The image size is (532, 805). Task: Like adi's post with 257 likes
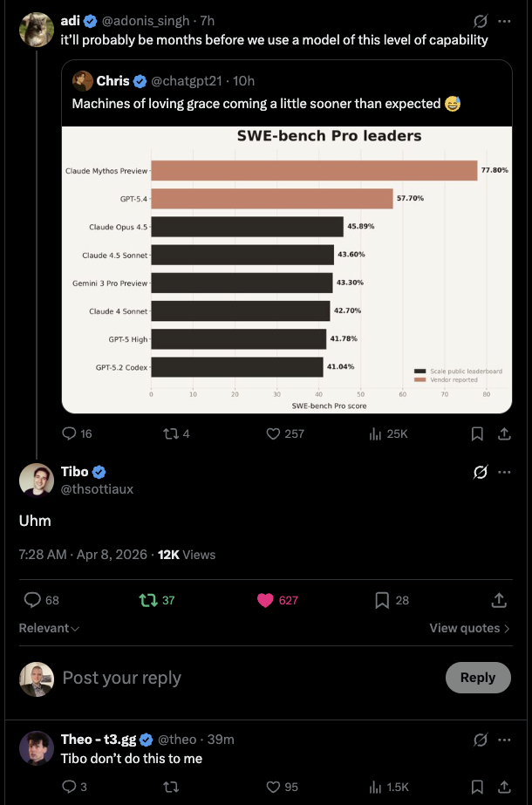pyautogui.click(x=285, y=433)
